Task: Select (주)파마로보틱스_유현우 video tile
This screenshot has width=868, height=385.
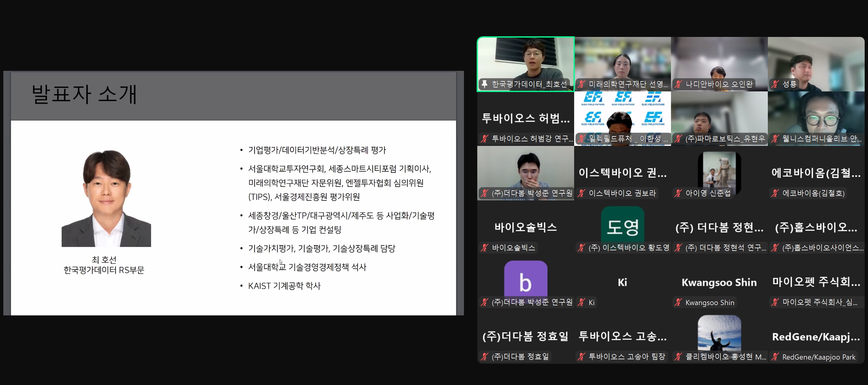Action: tap(719, 119)
